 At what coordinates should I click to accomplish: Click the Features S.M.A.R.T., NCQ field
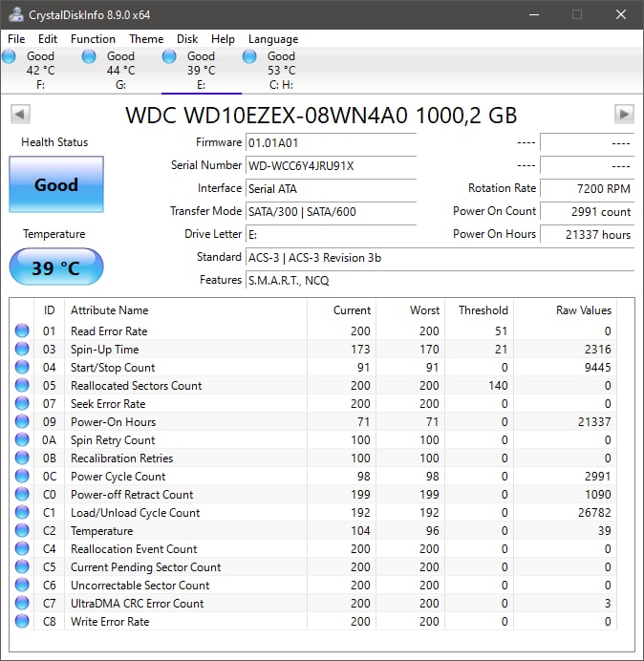pos(440,280)
